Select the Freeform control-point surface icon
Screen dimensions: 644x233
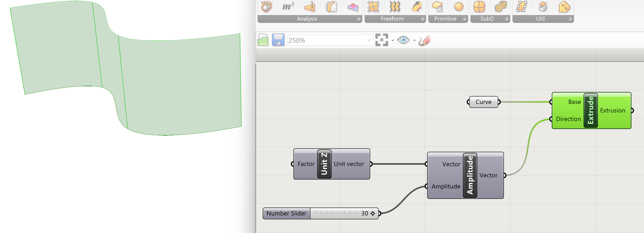point(373,7)
